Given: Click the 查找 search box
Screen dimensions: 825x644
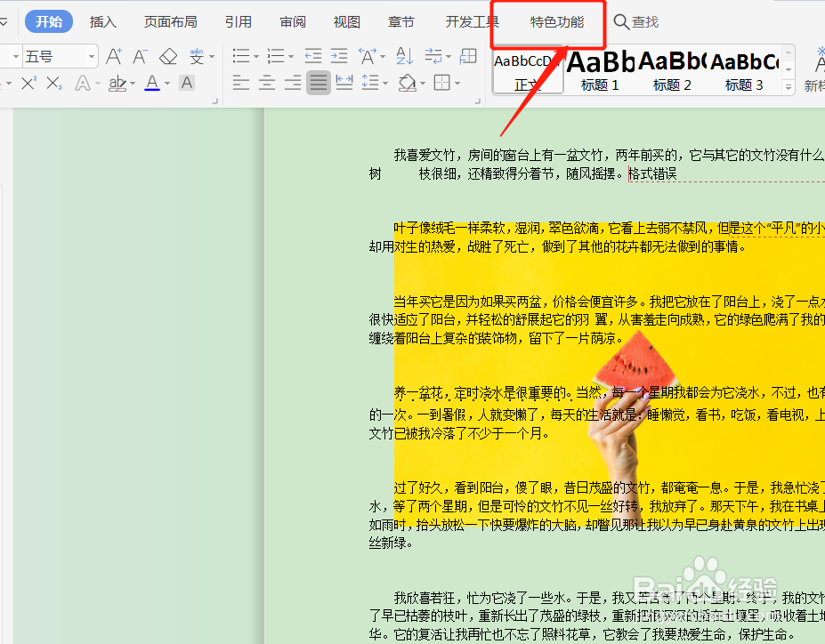Looking at the screenshot, I should pos(636,21).
